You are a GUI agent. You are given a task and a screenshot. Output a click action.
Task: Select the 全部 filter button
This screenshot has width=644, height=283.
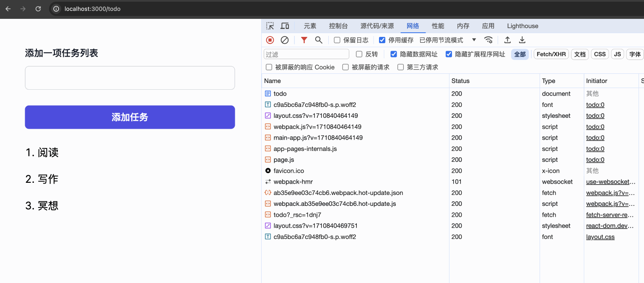520,54
